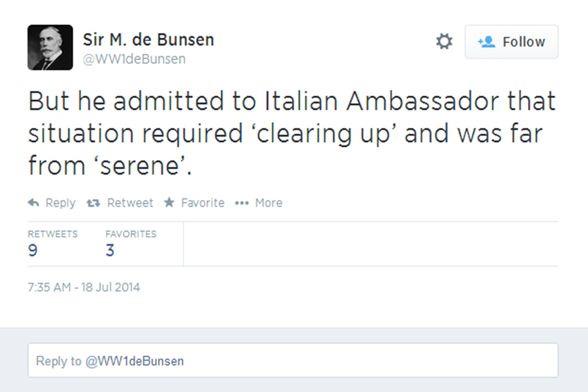Click the "Favorite" text label
This screenshot has width=588, height=392.
(203, 203)
